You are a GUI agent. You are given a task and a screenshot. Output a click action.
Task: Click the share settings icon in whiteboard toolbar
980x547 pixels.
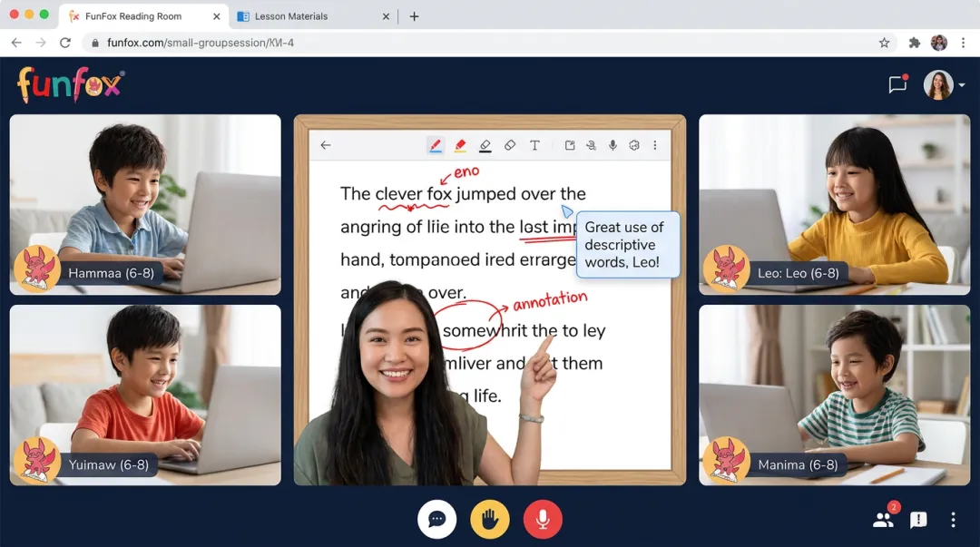634,145
